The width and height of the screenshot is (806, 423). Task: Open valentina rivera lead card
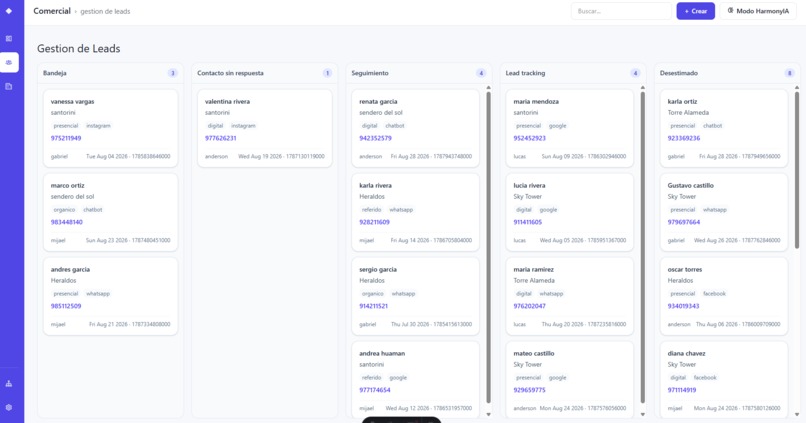265,128
